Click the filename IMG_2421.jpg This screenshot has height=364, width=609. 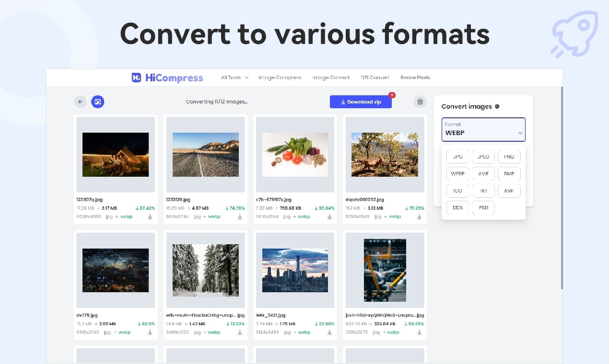pyautogui.click(x=270, y=315)
